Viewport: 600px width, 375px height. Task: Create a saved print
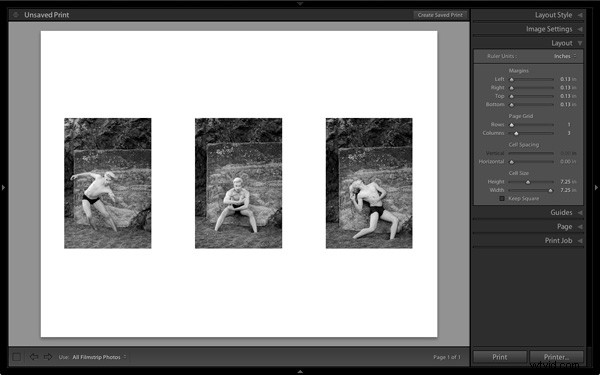(x=440, y=15)
